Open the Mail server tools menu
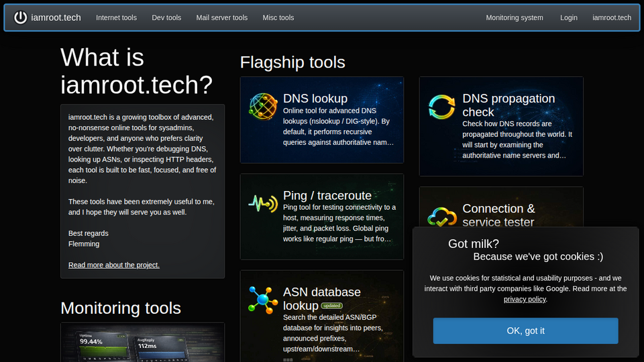The height and width of the screenshot is (362, 644). [x=222, y=17]
